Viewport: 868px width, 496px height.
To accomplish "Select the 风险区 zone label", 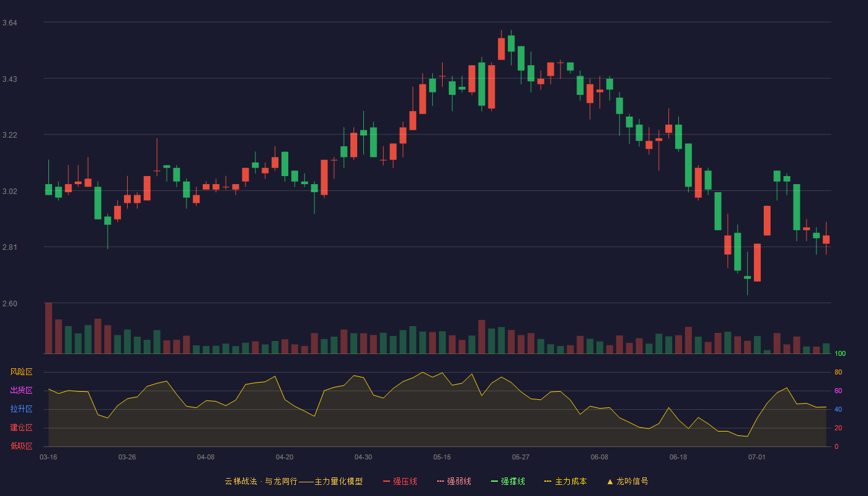I will pos(21,372).
